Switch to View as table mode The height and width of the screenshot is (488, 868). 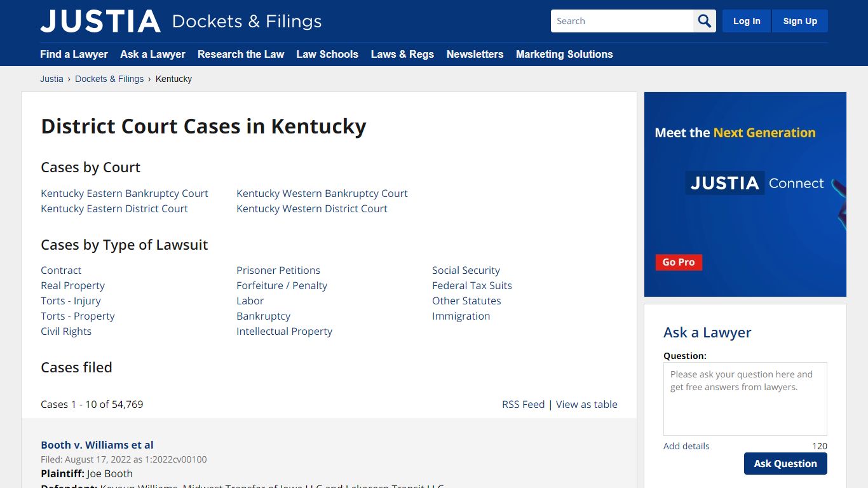point(587,404)
